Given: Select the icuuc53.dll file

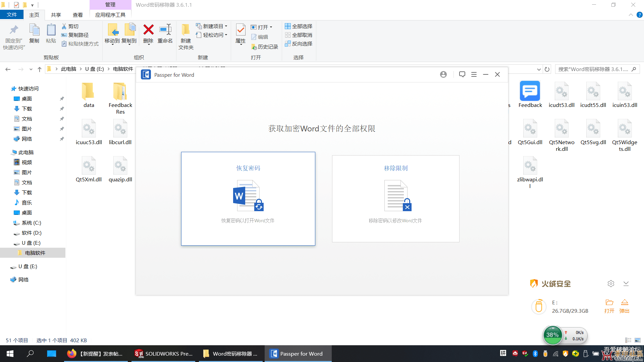Looking at the screenshot, I should tap(89, 132).
